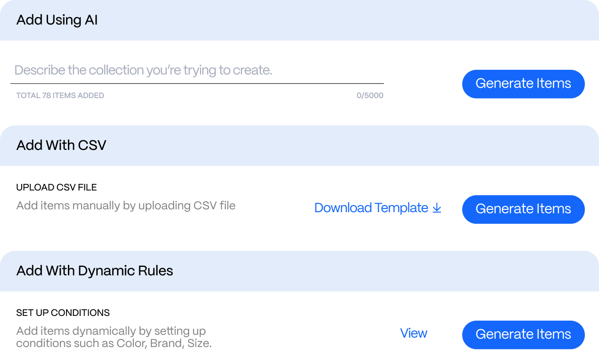Click the SET UP CONDITIONS label
This screenshot has height=364, width=599.
tap(63, 313)
